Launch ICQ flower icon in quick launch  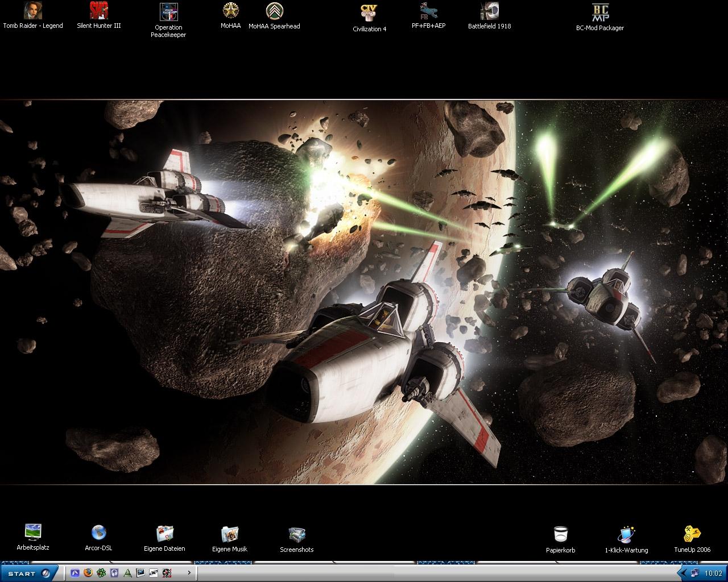(x=101, y=573)
